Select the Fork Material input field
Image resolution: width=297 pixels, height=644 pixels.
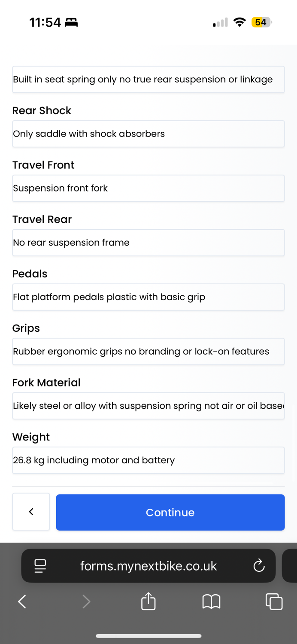(x=148, y=406)
